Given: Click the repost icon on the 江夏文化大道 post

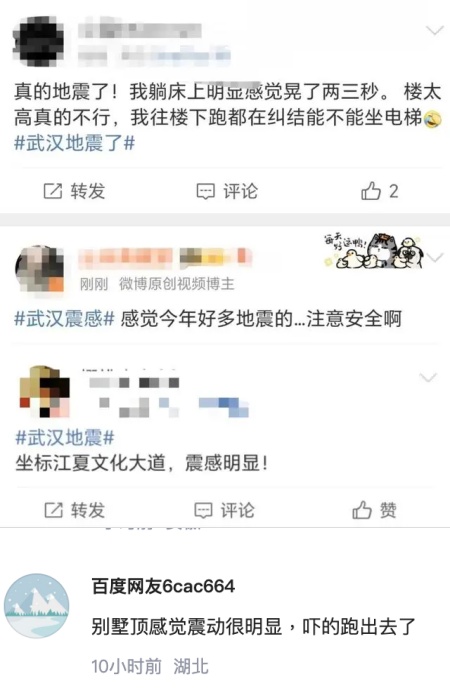Looking at the screenshot, I should (x=53, y=510).
